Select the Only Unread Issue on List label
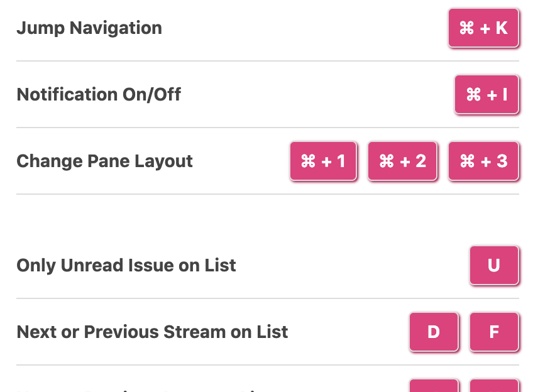533x392 pixels. (126, 265)
